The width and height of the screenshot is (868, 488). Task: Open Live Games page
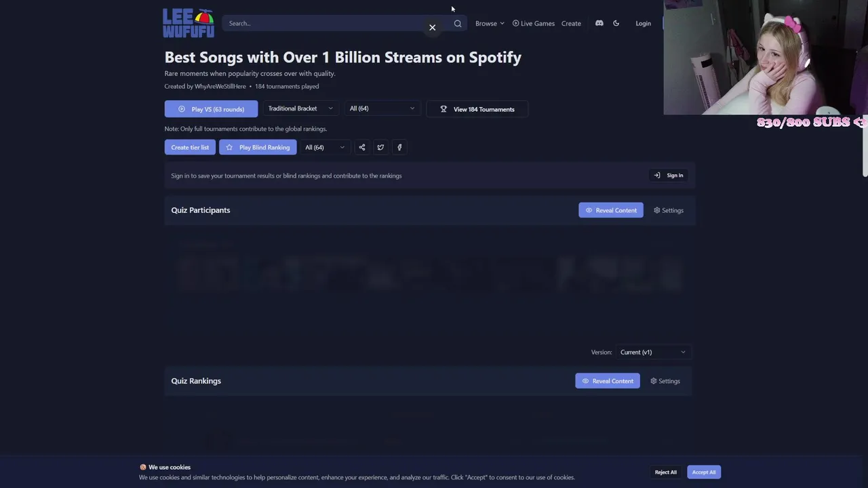coord(534,23)
